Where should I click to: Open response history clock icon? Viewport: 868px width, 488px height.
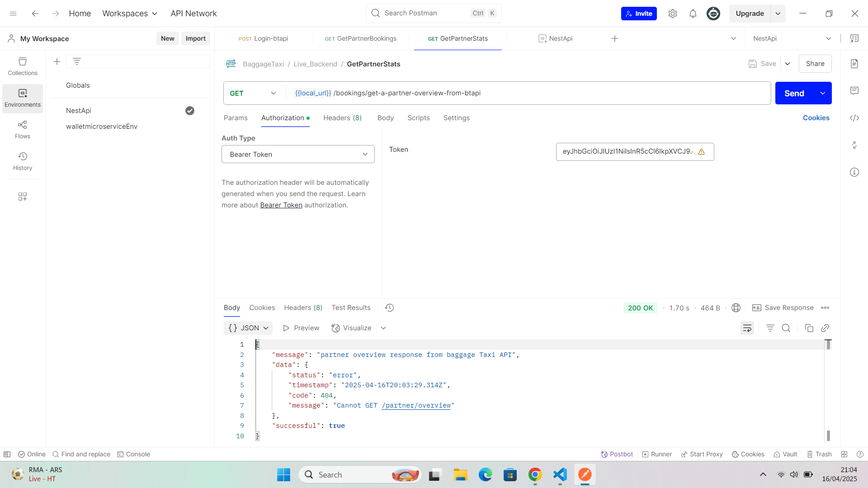(389, 308)
